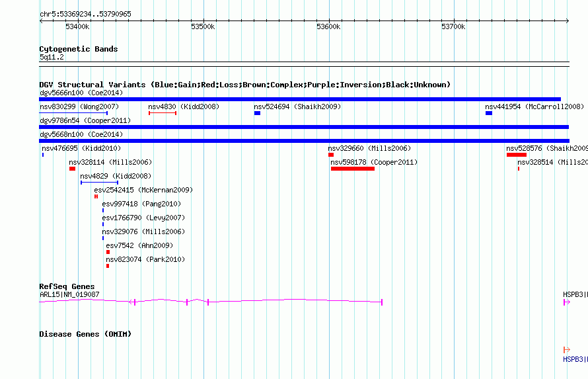This screenshot has height=379, width=588.
Task: Open the esv997418 (Pang2010) variant label
Action: (x=141, y=204)
